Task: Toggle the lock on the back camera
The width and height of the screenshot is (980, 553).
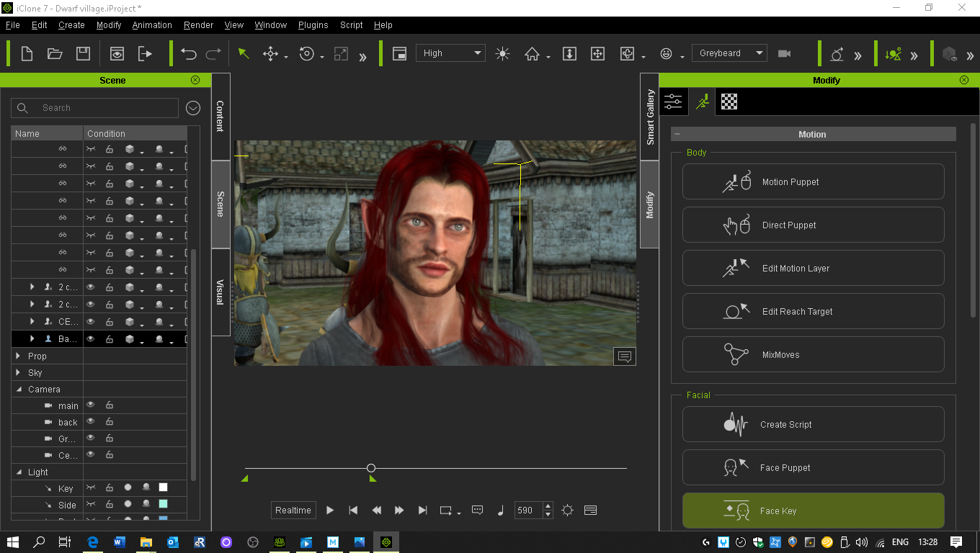Action: 110,422
